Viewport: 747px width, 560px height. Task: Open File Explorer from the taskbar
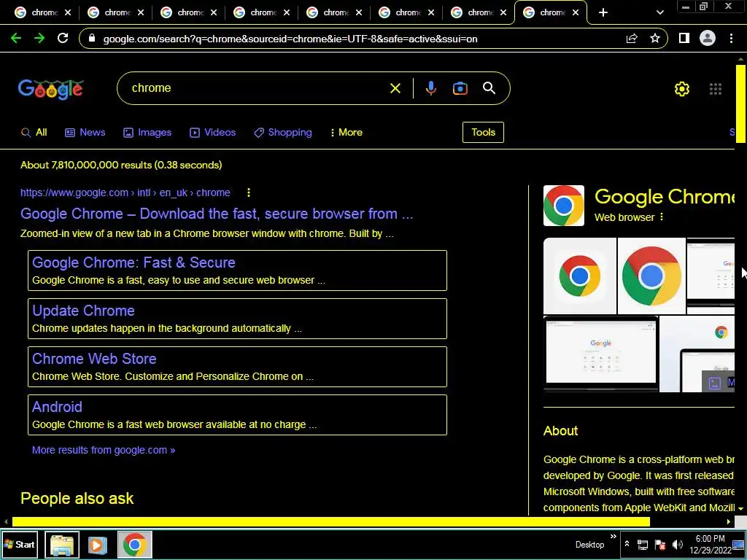[x=62, y=544]
